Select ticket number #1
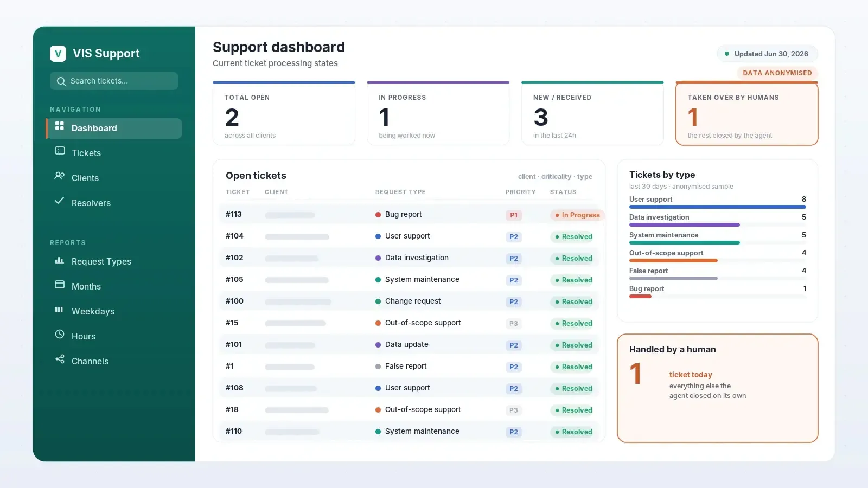The image size is (868, 488). coord(230,366)
